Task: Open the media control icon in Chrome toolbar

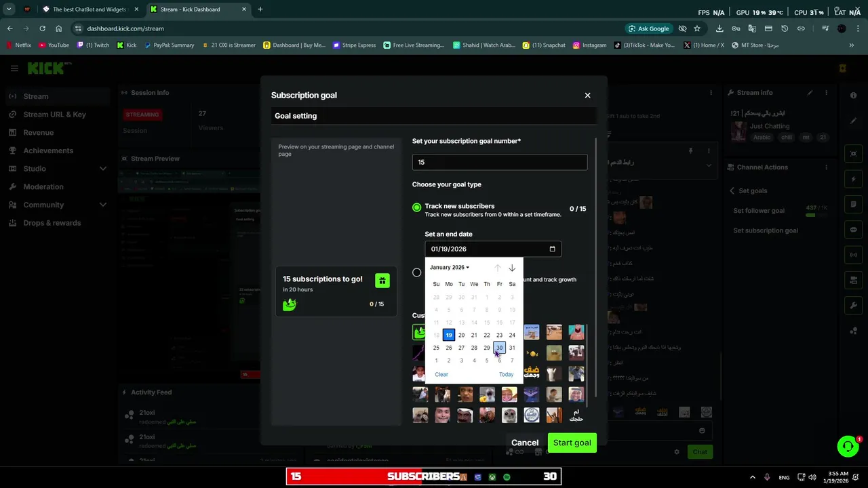Action: click(825, 28)
